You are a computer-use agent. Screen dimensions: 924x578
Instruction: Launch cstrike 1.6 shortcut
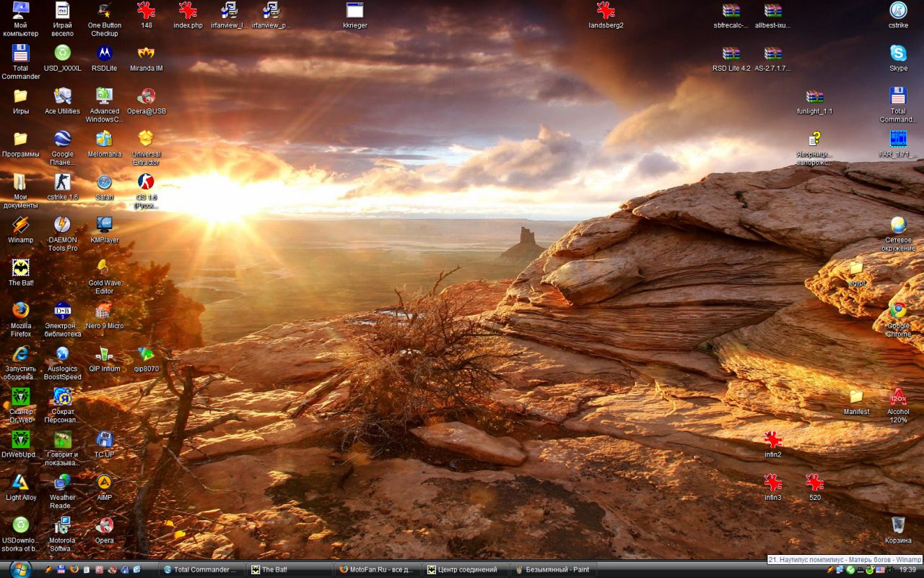63,187
